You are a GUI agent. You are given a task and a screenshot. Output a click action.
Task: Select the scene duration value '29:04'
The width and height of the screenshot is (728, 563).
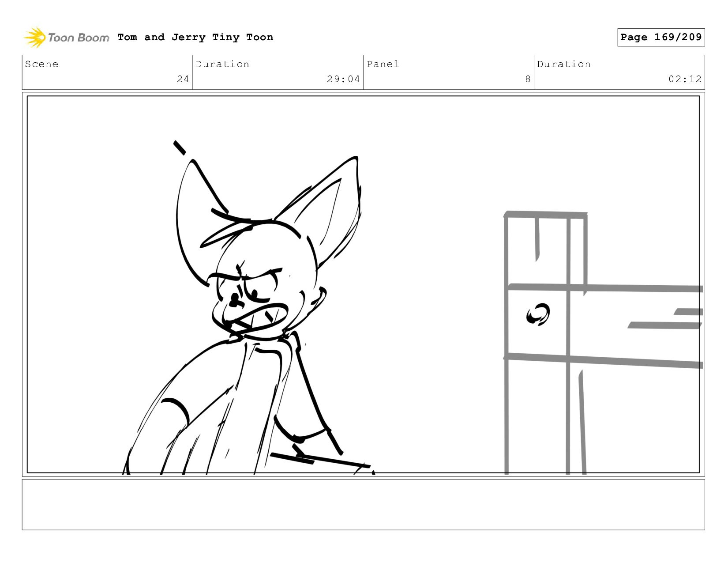coord(343,79)
